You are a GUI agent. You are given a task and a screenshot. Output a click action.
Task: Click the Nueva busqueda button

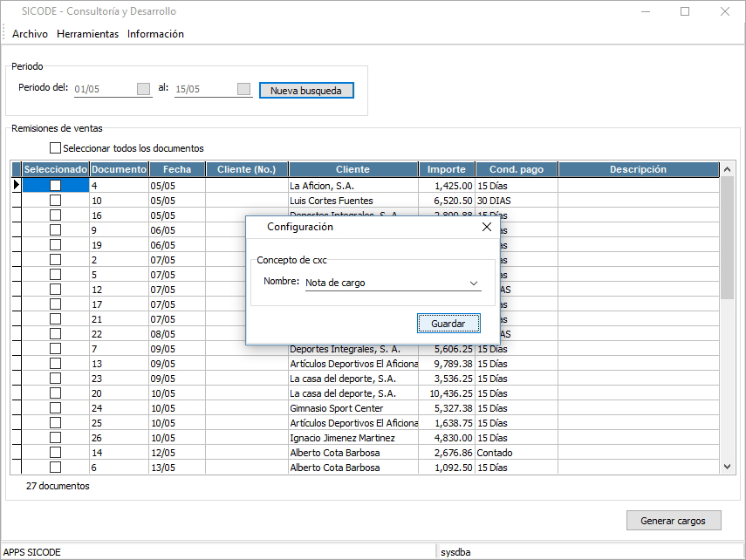tap(306, 91)
